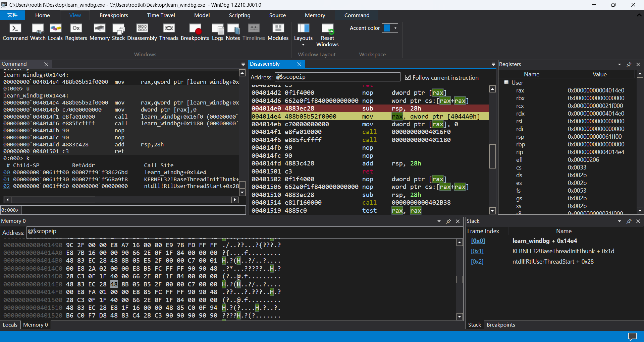Close the Stack panel
This screenshot has width=644, height=342.
[x=638, y=221]
